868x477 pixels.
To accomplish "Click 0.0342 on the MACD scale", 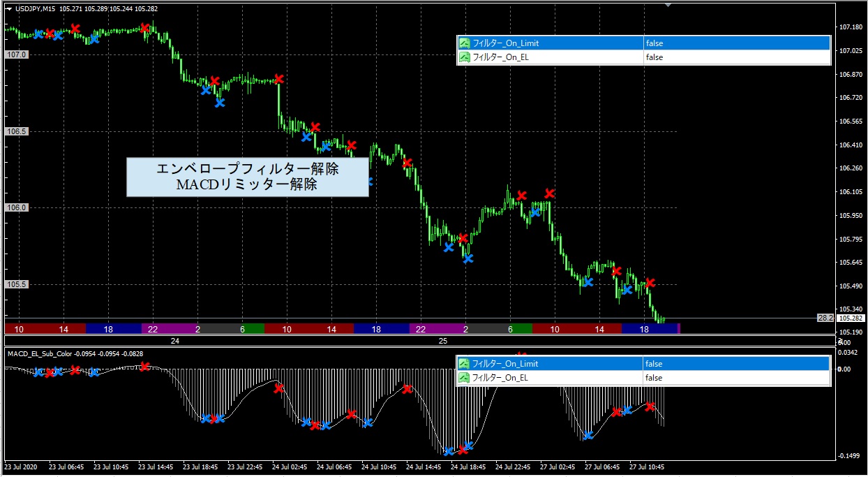I will pyautogui.click(x=849, y=353).
